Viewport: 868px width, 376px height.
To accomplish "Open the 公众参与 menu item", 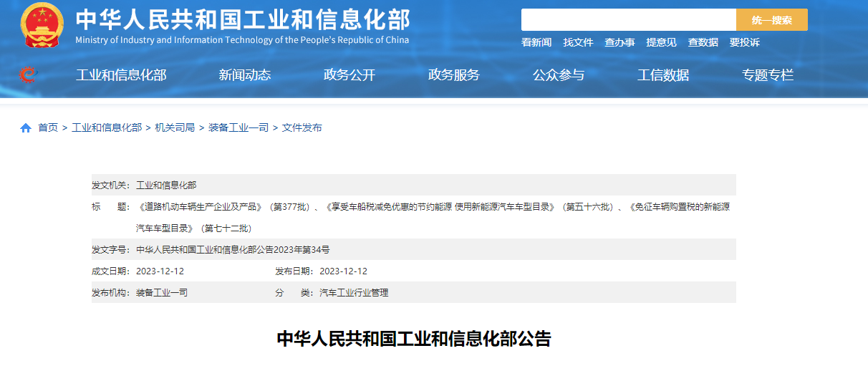I will [559, 75].
